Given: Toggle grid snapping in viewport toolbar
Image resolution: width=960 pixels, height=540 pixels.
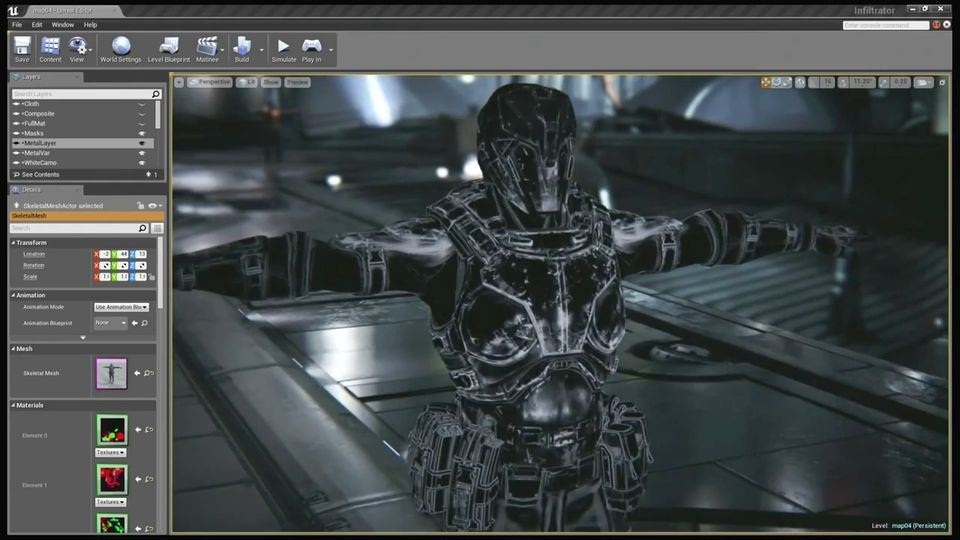Looking at the screenshot, I should [x=813, y=82].
